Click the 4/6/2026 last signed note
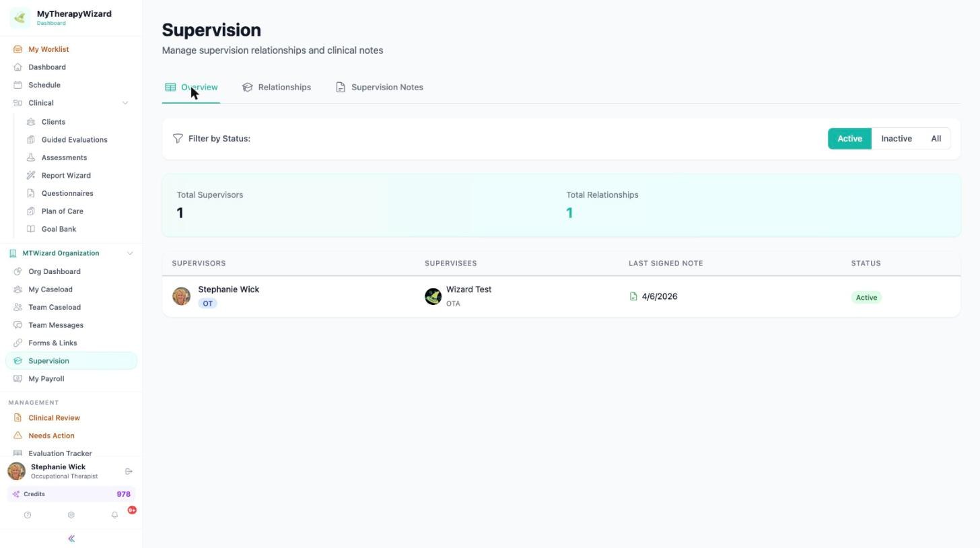 [660, 296]
